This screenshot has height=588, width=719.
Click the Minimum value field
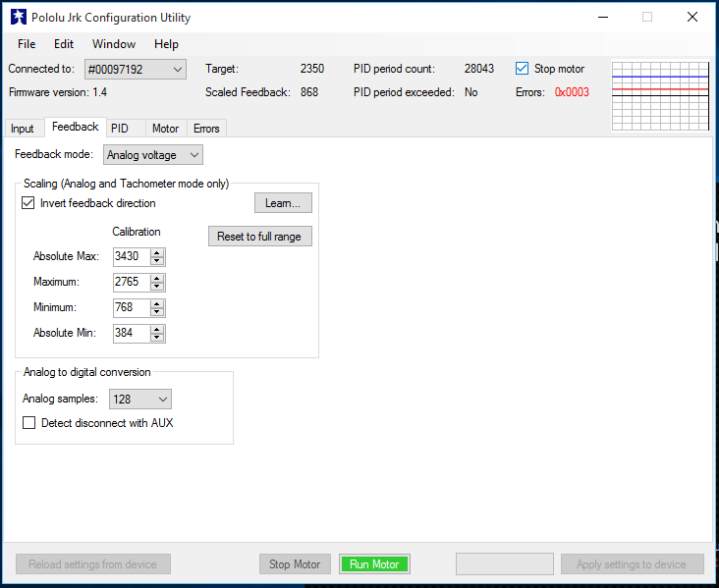point(132,307)
